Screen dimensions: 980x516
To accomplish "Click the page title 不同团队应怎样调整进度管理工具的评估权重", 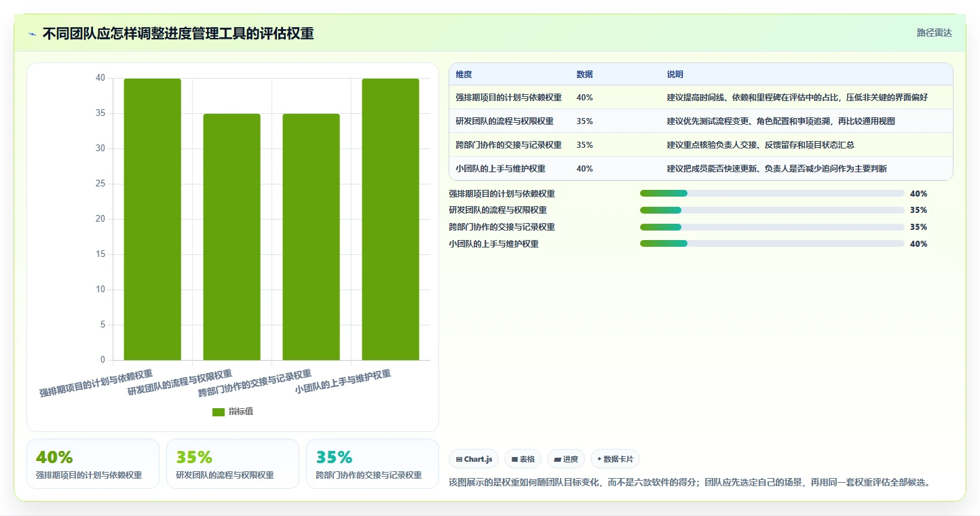I will (178, 34).
